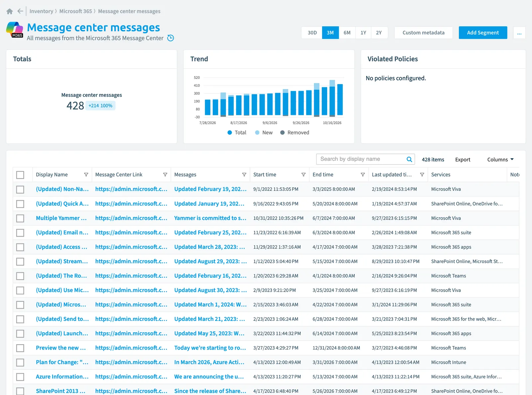Click the Add Segment button
The image size is (532, 395).
483,33
